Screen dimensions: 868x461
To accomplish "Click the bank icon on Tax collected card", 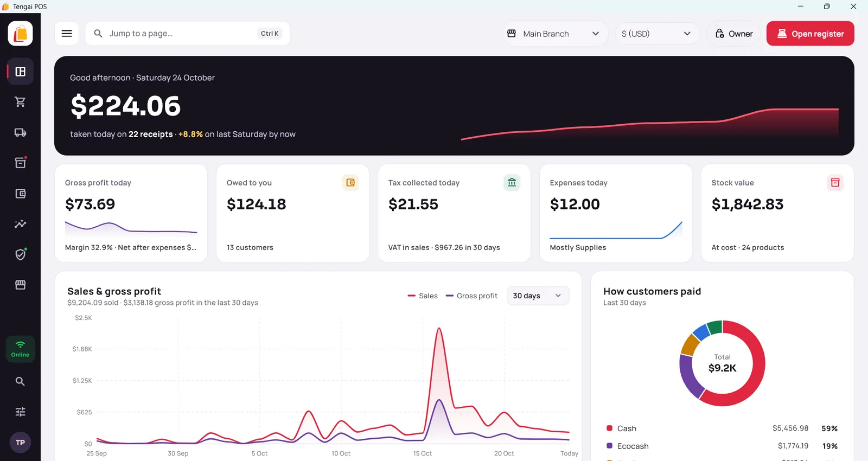I will pos(512,183).
